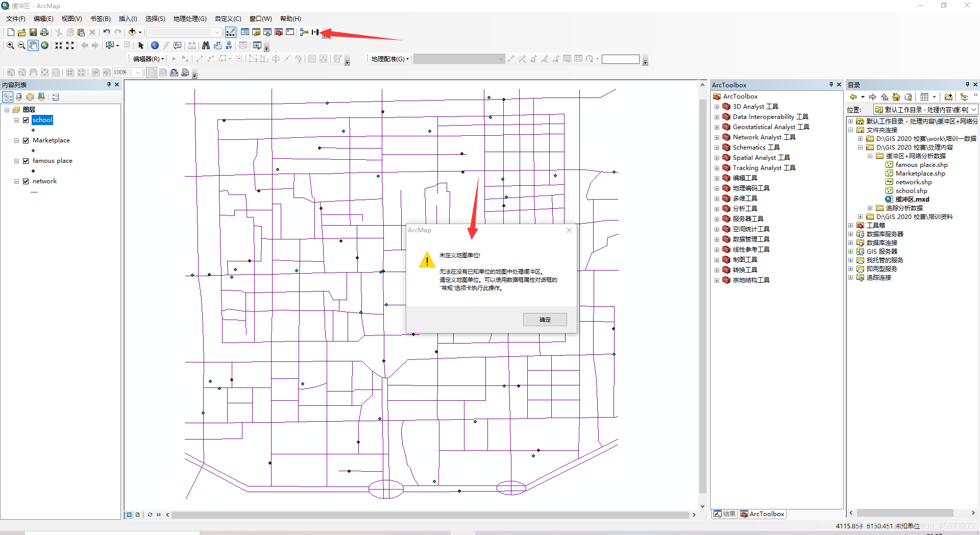Screen dimensions: 980x535
Task: Open the red ArcToolbox window icon
Action: pyautogui.click(x=279, y=32)
